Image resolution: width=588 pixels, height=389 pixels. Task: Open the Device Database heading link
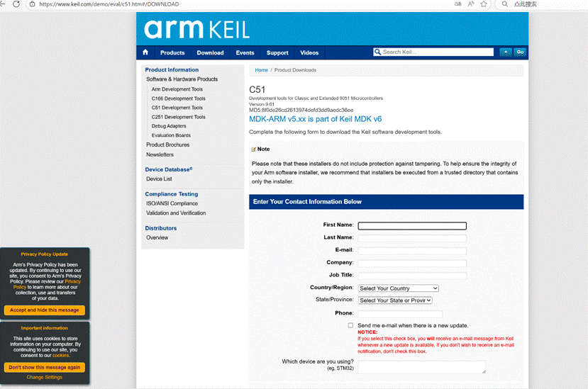pos(168,169)
